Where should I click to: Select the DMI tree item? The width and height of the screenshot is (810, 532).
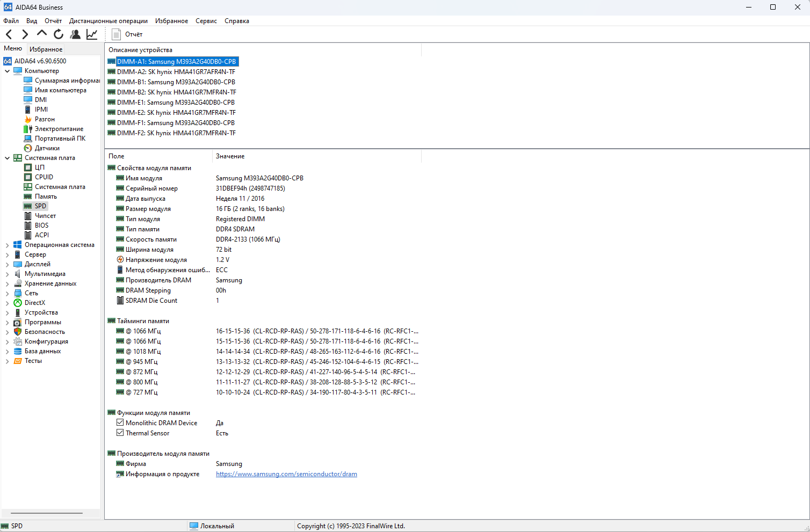(35, 100)
